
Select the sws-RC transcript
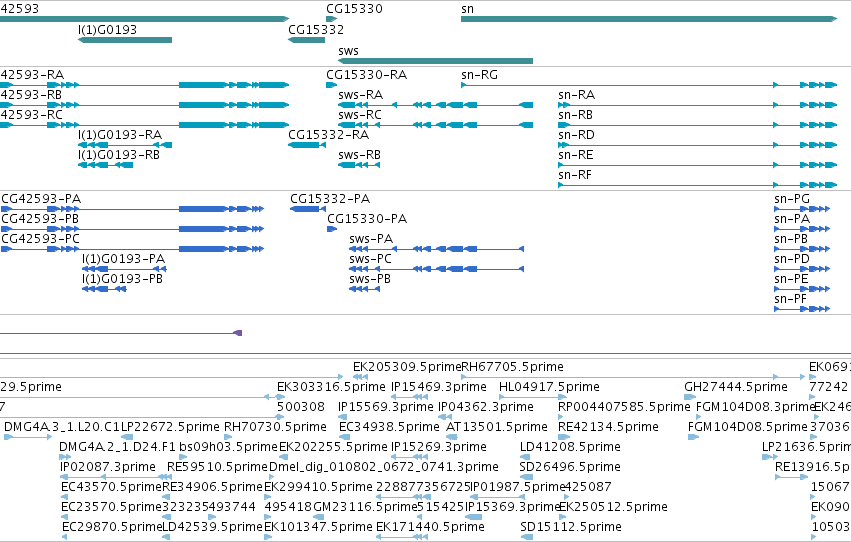point(435,125)
